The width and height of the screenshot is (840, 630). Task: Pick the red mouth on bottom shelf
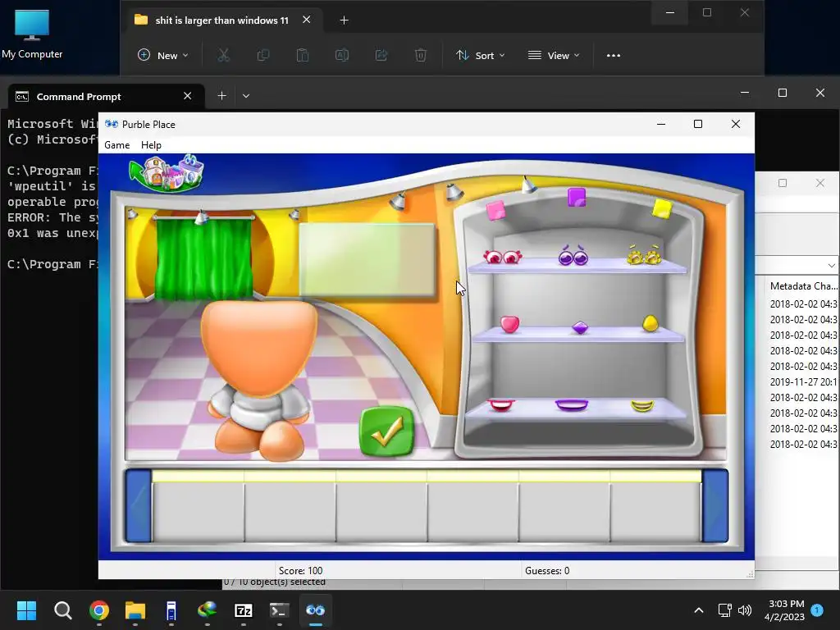(x=501, y=404)
